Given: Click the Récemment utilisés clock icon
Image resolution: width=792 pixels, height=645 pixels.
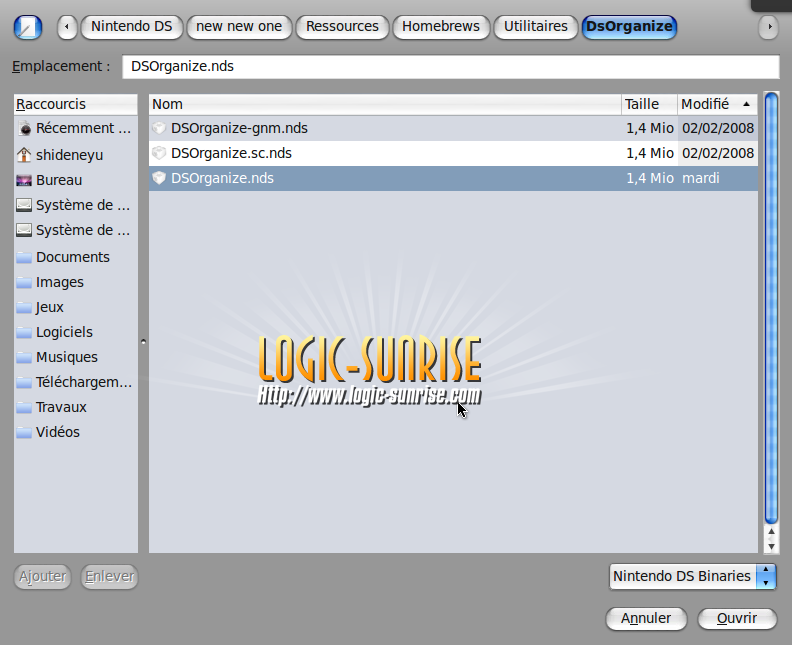Looking at the screenshot, I should 24,129.
